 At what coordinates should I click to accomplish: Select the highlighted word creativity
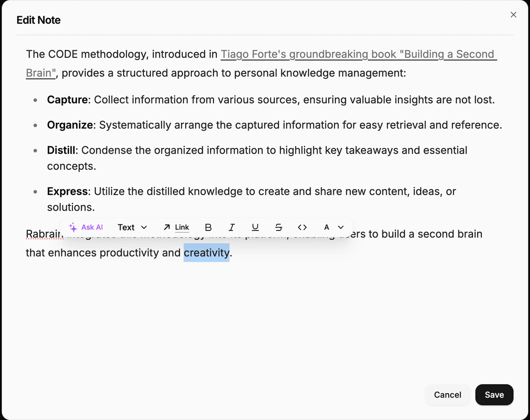pos(206,253)
